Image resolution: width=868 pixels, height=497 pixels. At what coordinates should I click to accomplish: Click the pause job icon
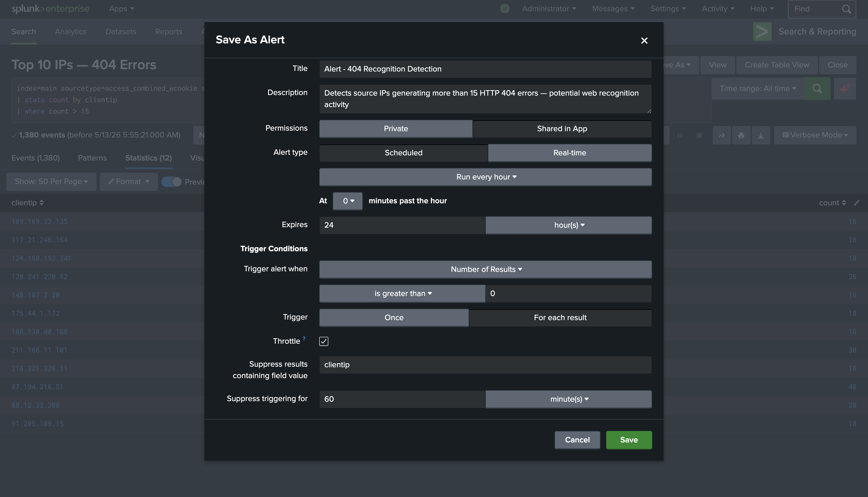coord(679,135)
